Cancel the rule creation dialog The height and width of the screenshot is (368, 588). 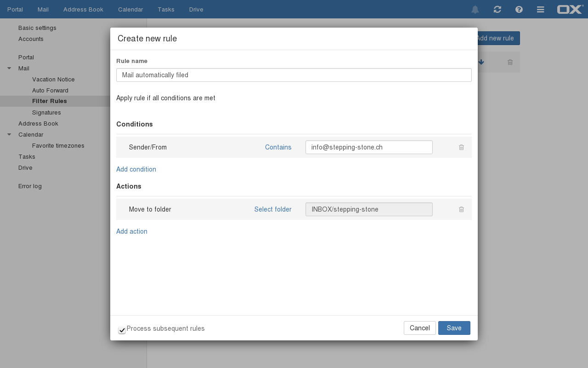[419, 328]
